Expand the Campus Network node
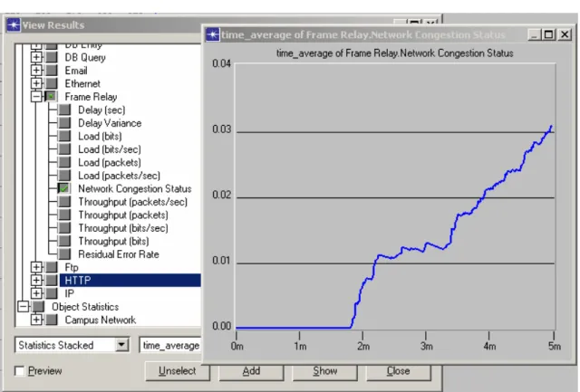580x392 pixels. click(36, 320)
